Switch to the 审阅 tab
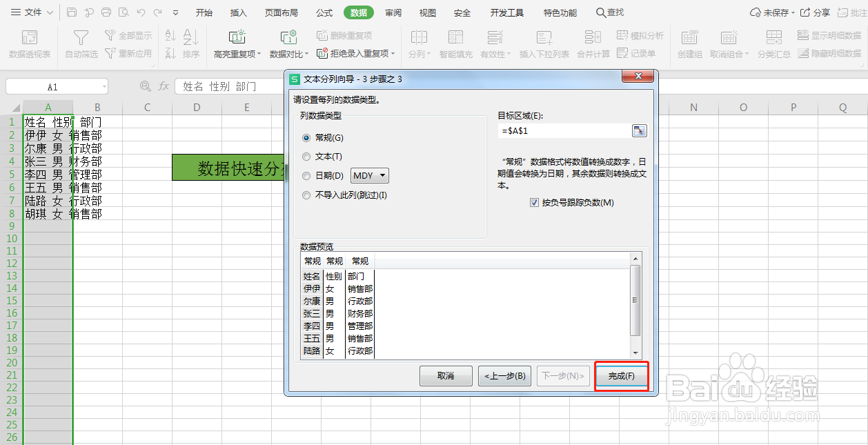Screen dimensions: 868x445 pos(393,12)
